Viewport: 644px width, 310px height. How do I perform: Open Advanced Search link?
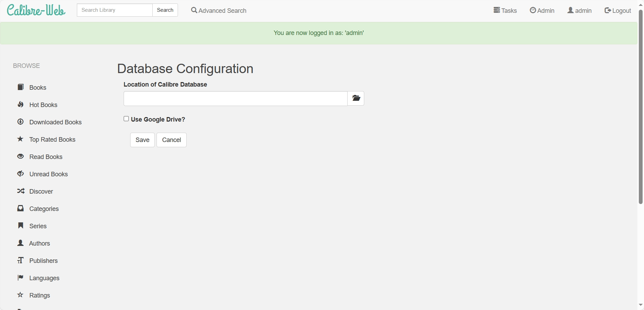click(x=219, y=10)
